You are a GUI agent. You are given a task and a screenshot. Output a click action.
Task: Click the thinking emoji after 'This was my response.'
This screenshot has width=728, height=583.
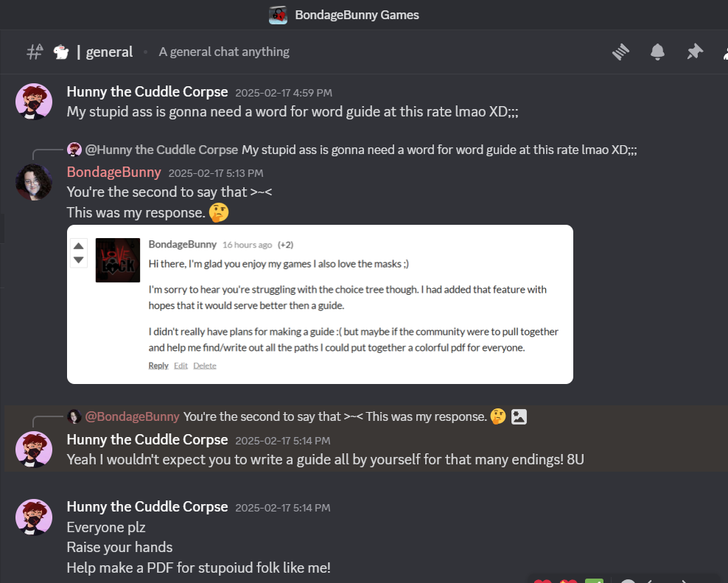point(219,213)
